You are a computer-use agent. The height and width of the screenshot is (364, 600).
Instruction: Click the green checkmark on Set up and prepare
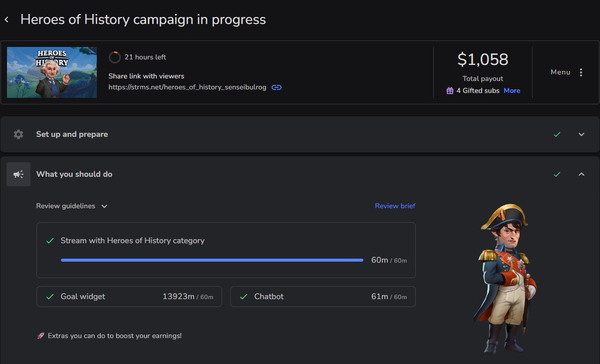tap(557, 134)
